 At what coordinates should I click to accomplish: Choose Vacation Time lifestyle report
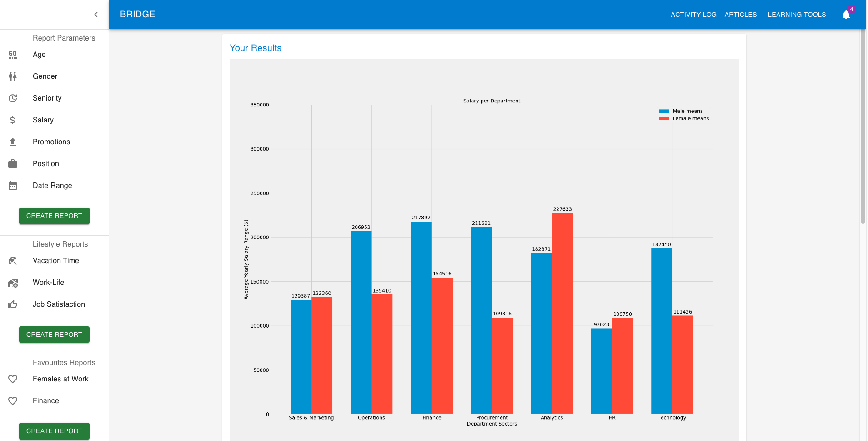tap(55, 261)
